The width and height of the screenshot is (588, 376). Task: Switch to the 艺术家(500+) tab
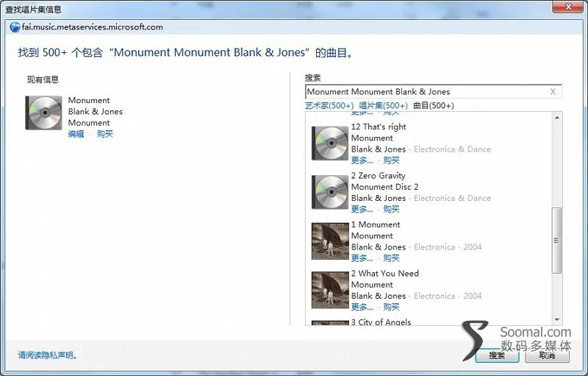tap(329, 106)
